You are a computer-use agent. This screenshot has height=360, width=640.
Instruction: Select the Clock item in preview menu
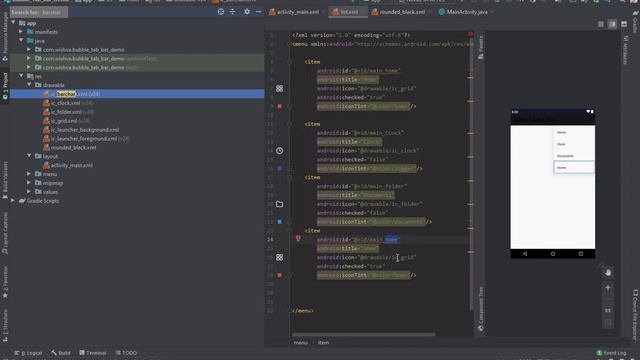click(573, 144)
